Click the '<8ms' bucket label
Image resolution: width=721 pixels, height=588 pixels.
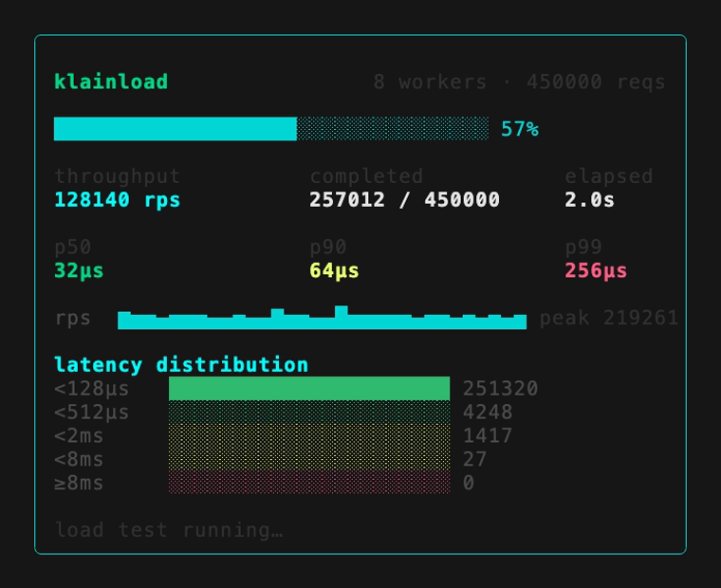[79, 459]
